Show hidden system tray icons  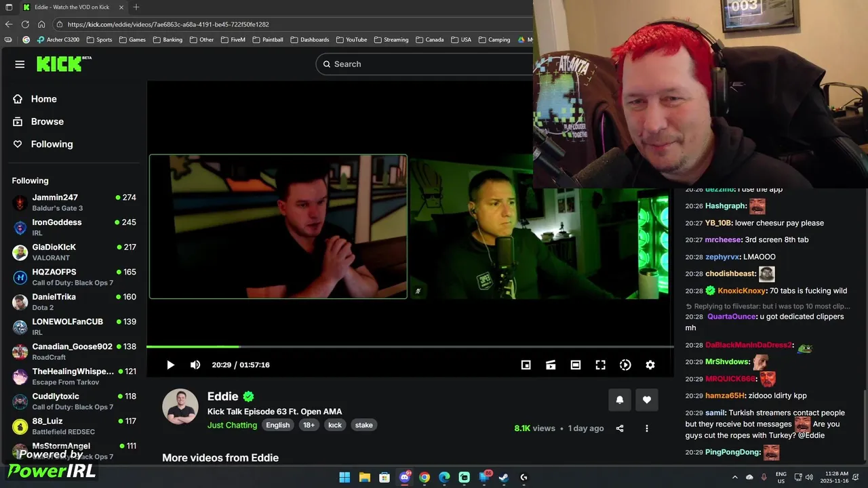click(734, 477)
